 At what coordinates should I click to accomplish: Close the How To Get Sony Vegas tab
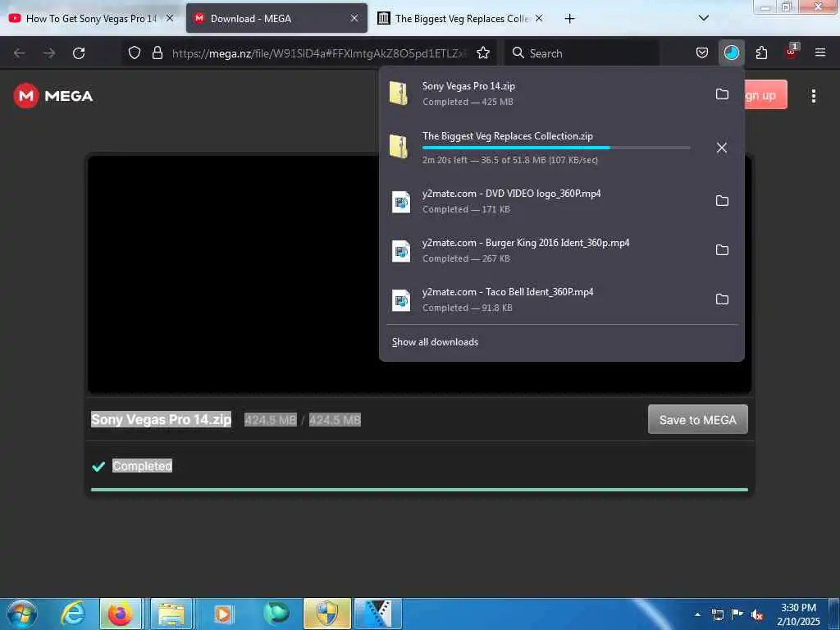click(170, 18)
